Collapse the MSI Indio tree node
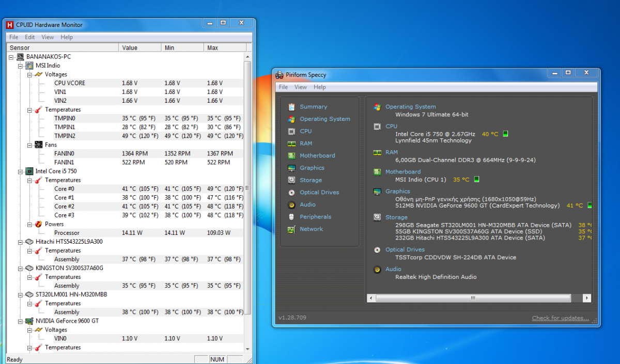This screenshot has width=620, height=364. [21, 66]
